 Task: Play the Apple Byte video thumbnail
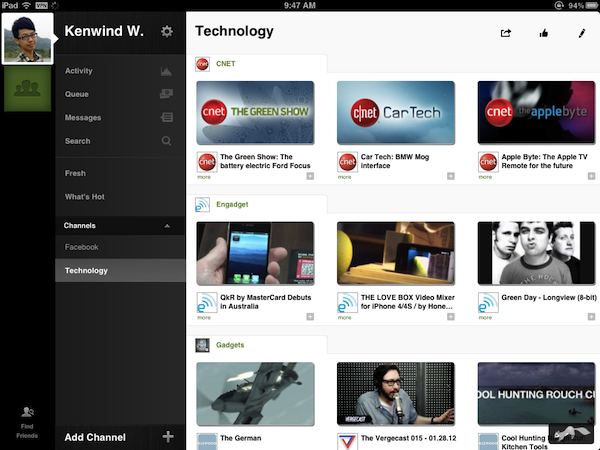tap(536, 113)
